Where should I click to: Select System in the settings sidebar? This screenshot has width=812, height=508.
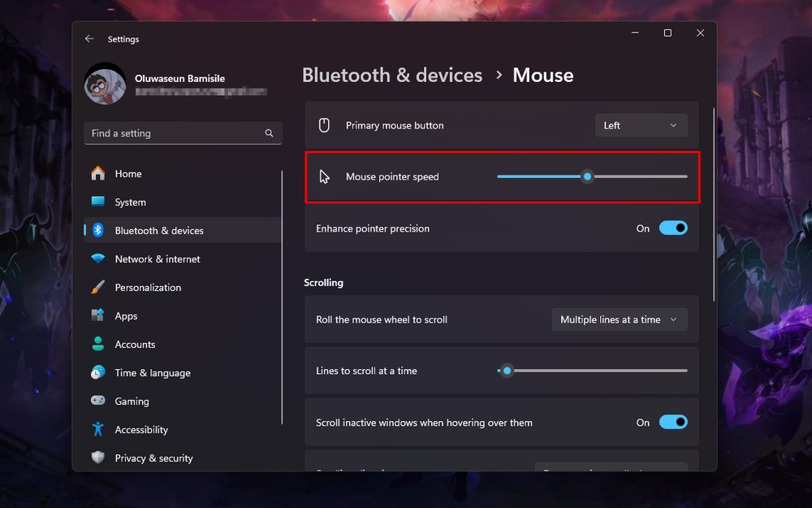coord(98,202)
